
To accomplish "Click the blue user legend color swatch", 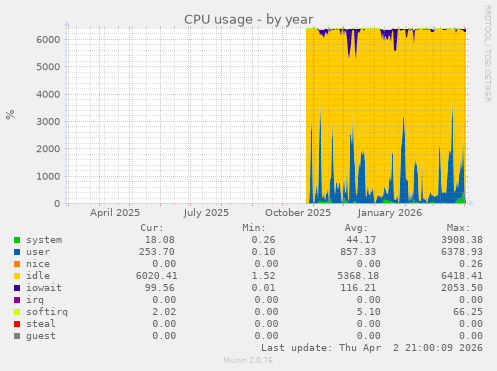I will pyautogui.click(x=17, y=252).
